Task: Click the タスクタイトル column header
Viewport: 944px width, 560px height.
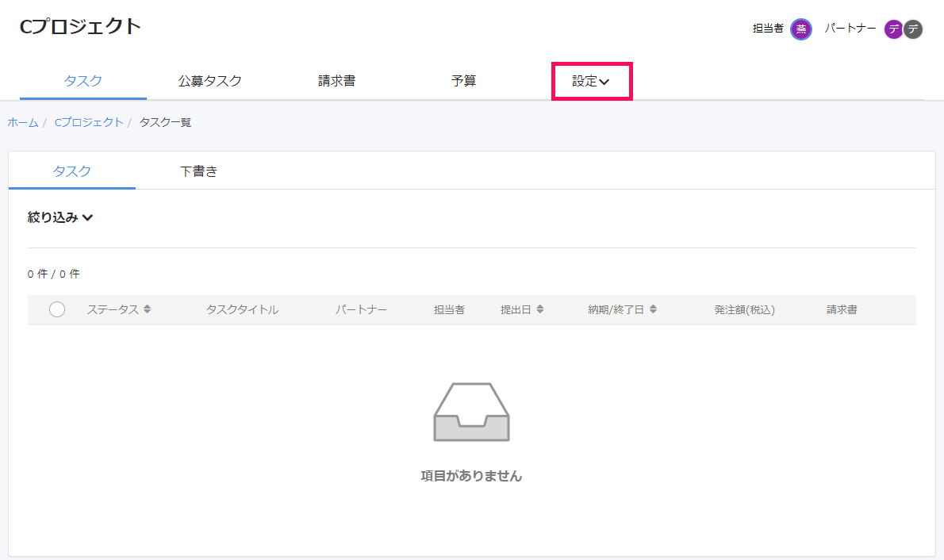Action: [242, 309]
